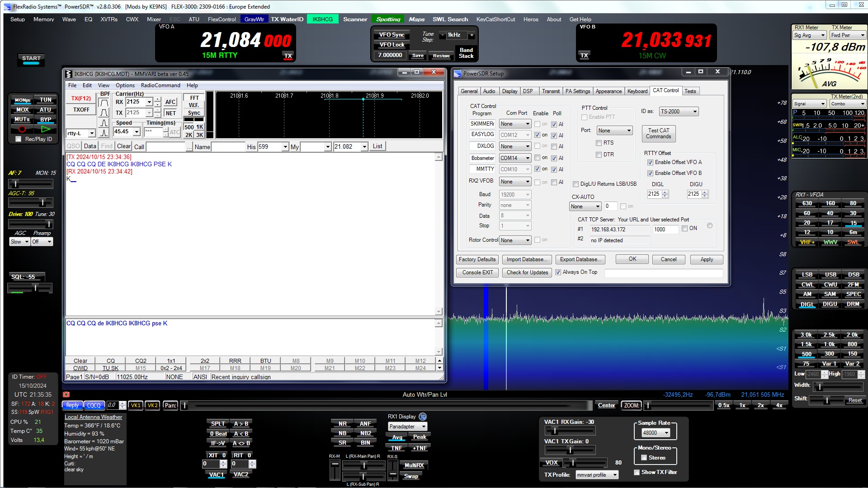Toggle the DTR checkbox in PTT Control
868x488 pixels.
click(x=599, y=155)
